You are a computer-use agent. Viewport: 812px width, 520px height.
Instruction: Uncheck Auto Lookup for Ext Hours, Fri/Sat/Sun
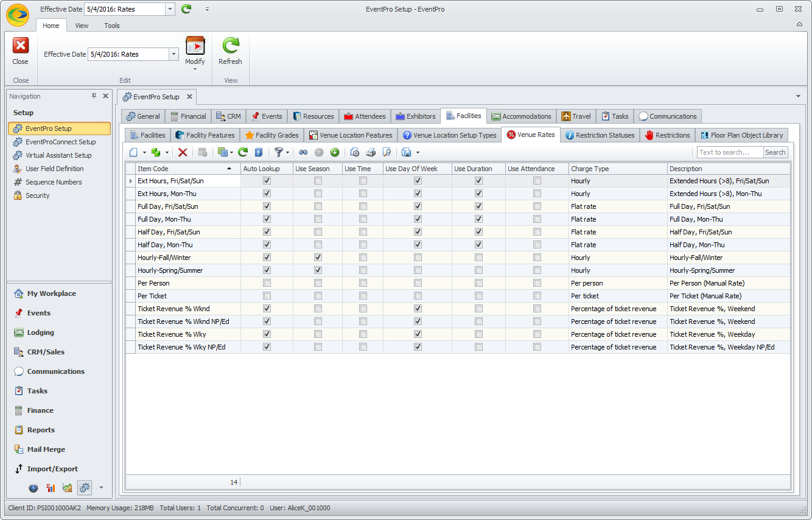pyautogui.click(x=267, y=181)
